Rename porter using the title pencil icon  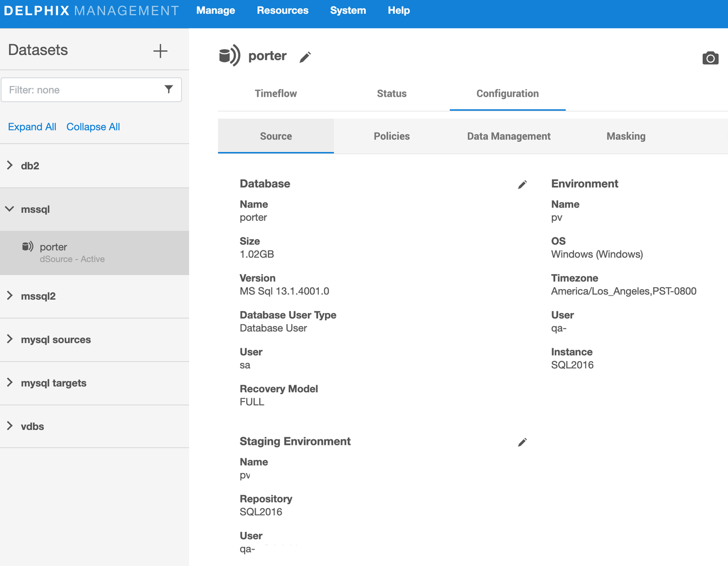pyautogui.click(x=305, y=57)
